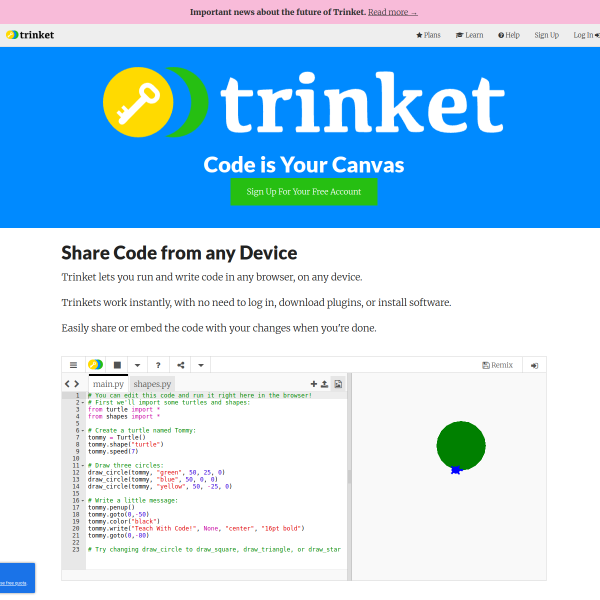Open the Plans page
Viewport: 600px width, 600px height.
pos(428,35)
